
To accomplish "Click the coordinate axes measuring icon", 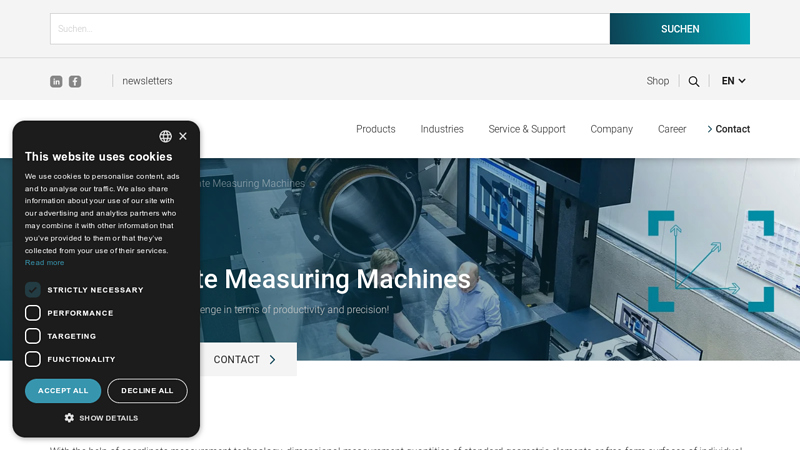I will pyautogui.click(x=711, y=261).
